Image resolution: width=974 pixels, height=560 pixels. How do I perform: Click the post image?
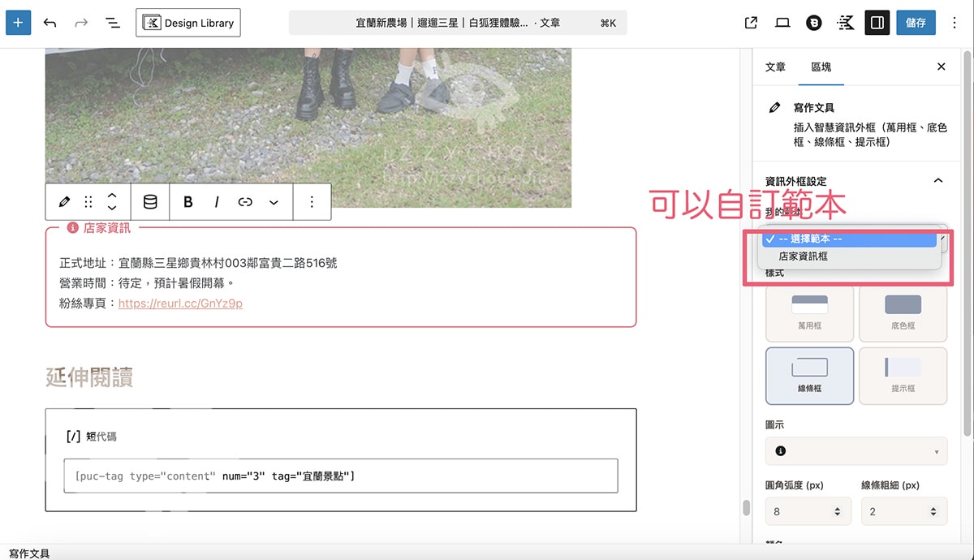point(308,127)
